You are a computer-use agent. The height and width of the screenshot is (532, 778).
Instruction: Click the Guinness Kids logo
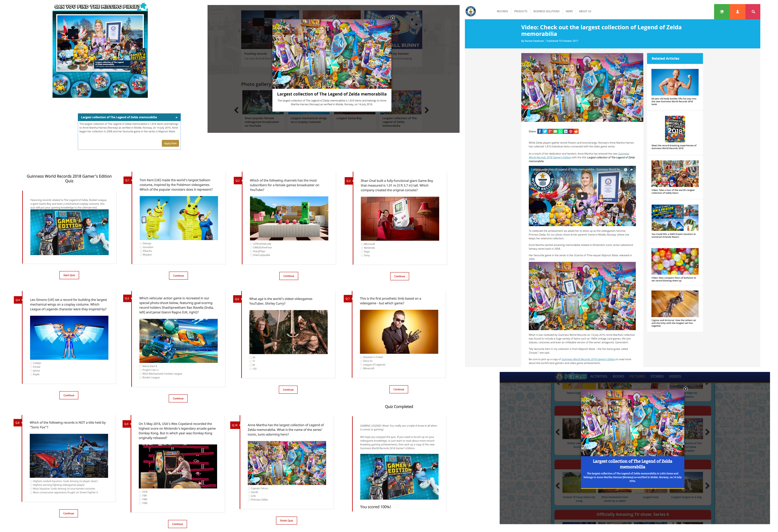coord(571,377)
